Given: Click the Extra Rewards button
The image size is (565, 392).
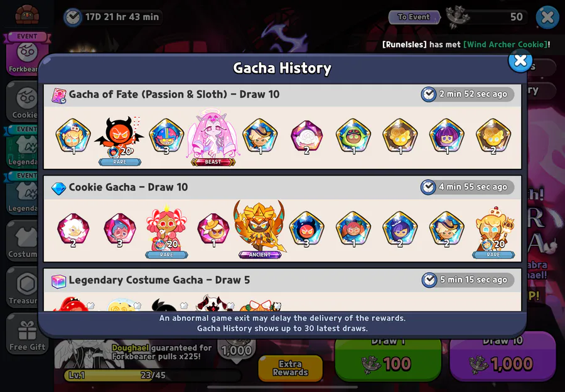Looking at the screenshot, I should [291, 368].
